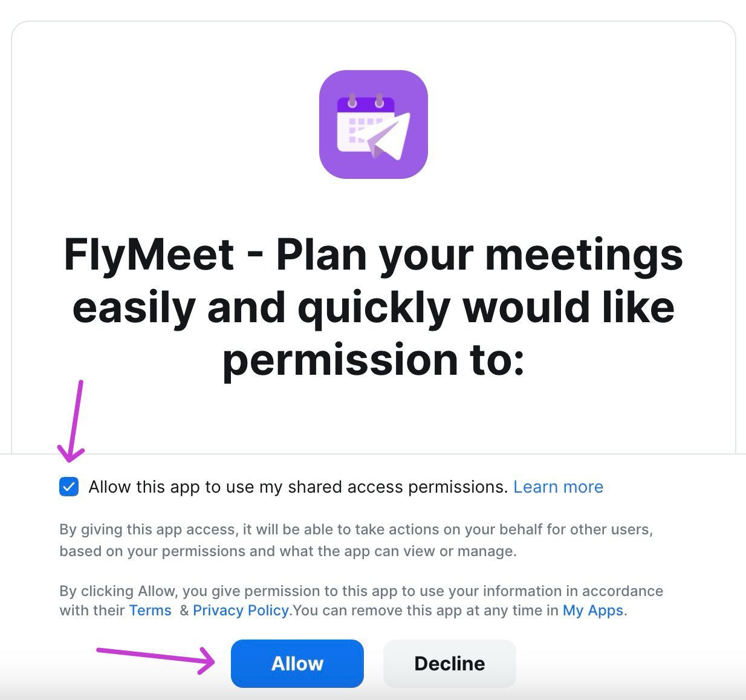Open the Privacy Policy link
This screenshot has width=746, height=700.
[241, 611]
